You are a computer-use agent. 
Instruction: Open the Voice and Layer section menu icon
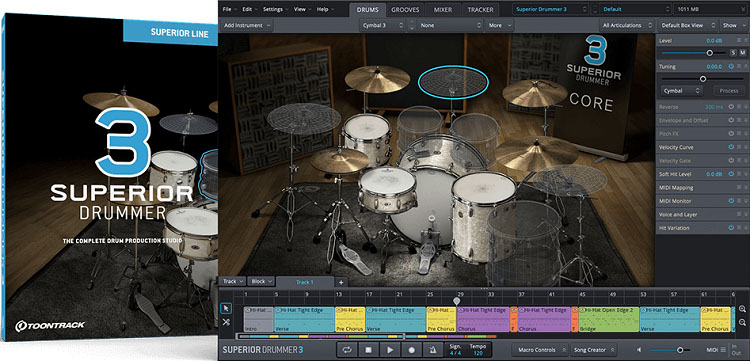[x=739, y=215]
